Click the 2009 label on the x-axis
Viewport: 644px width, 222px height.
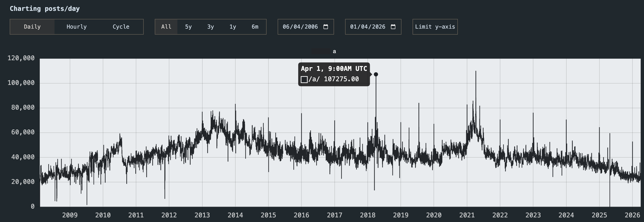(x=70, y=215)
